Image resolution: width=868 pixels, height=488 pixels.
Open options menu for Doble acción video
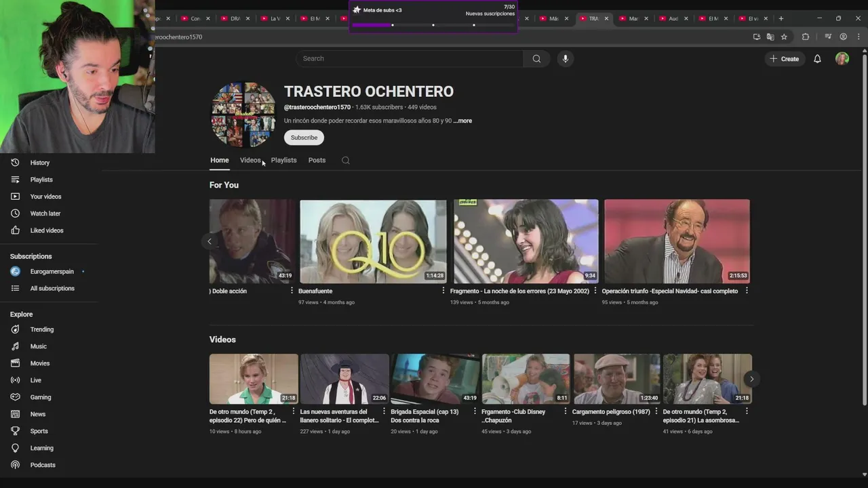pos(292,291)
